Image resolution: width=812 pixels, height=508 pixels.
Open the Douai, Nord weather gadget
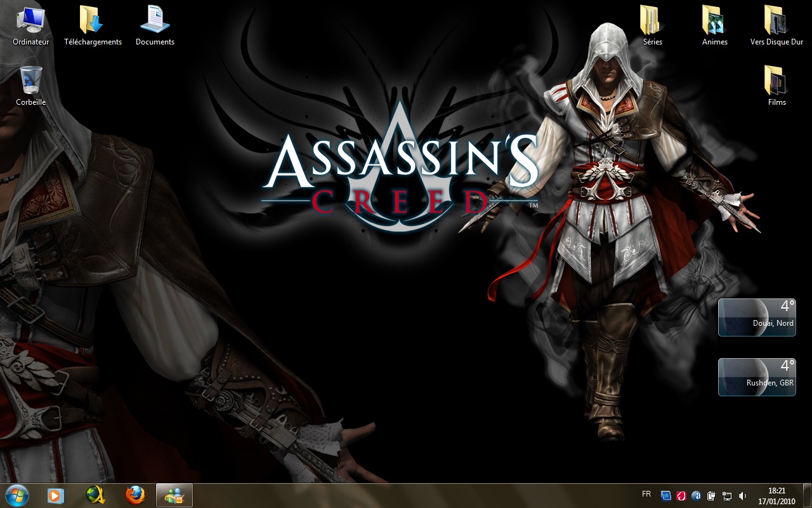tap(757, 317)
